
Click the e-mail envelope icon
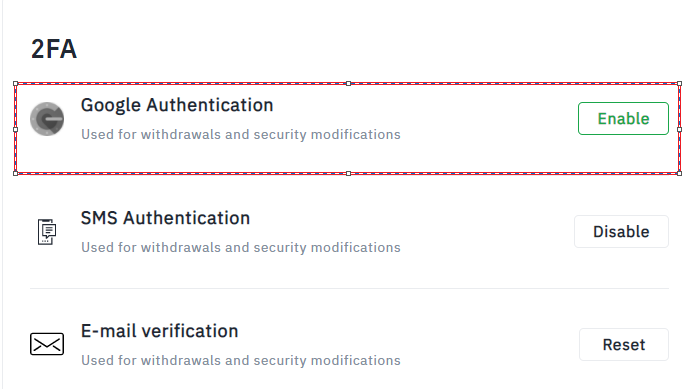coord(47,344)
